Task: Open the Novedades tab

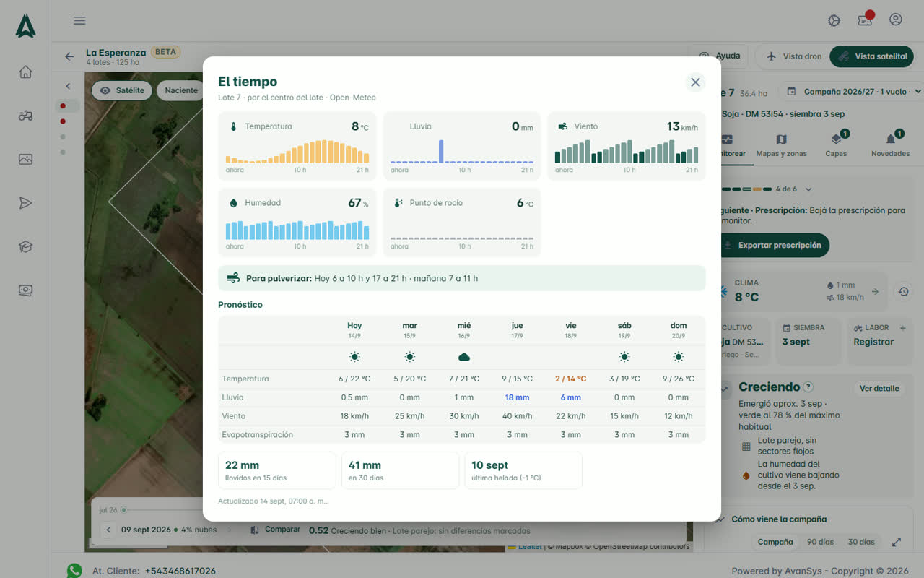Action: tap(890, 144)
